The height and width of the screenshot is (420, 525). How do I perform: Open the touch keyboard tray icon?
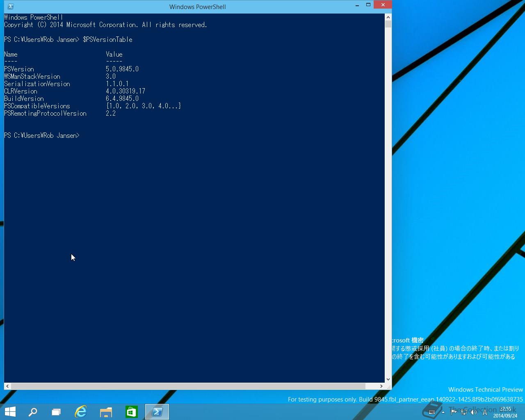coord(431,412)
